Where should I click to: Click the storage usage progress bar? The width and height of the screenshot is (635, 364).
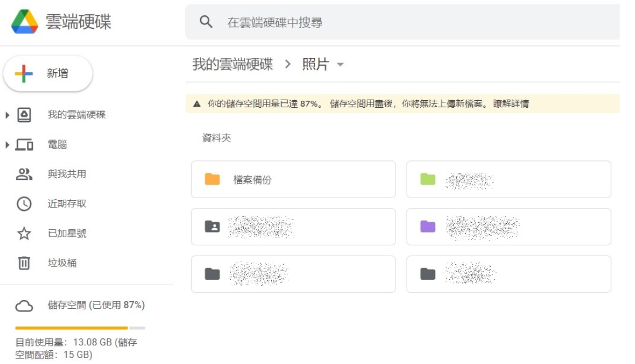[x=80, y=328]
